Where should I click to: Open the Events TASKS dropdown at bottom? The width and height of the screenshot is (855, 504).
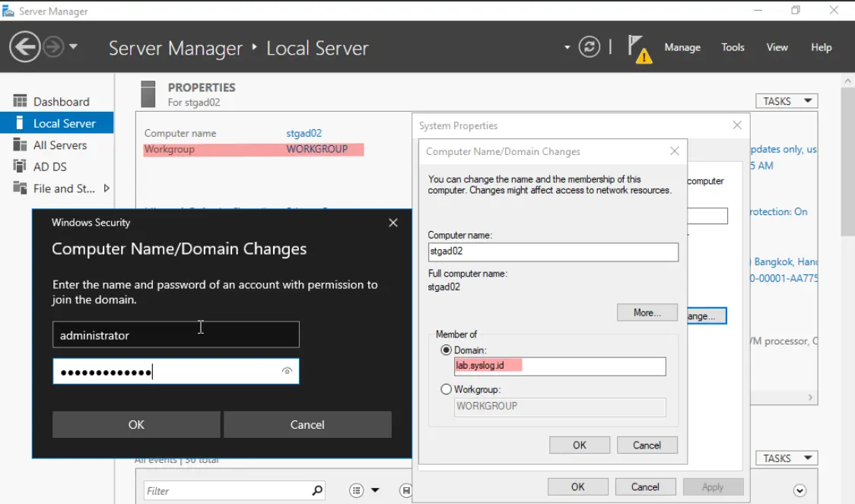[787, 458]
